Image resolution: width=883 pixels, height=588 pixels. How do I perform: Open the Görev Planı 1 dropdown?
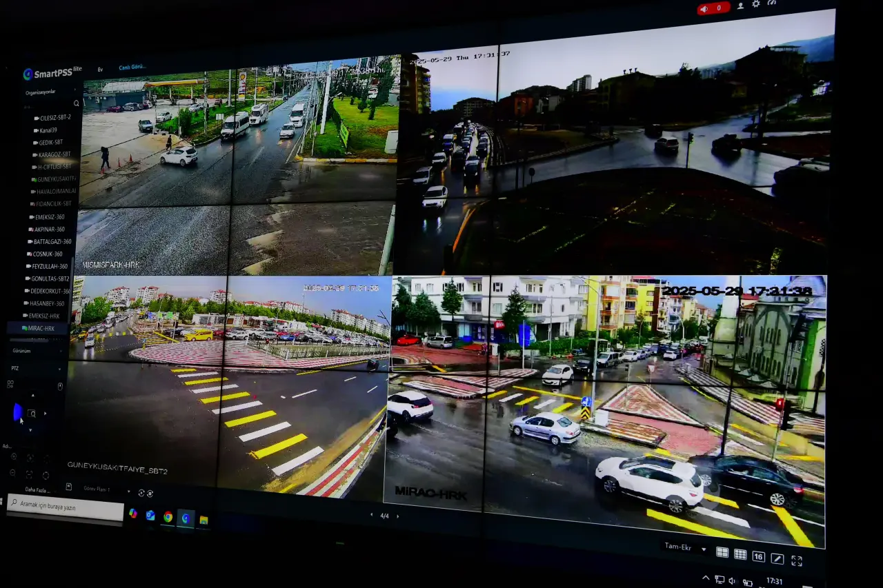point(107,490)
